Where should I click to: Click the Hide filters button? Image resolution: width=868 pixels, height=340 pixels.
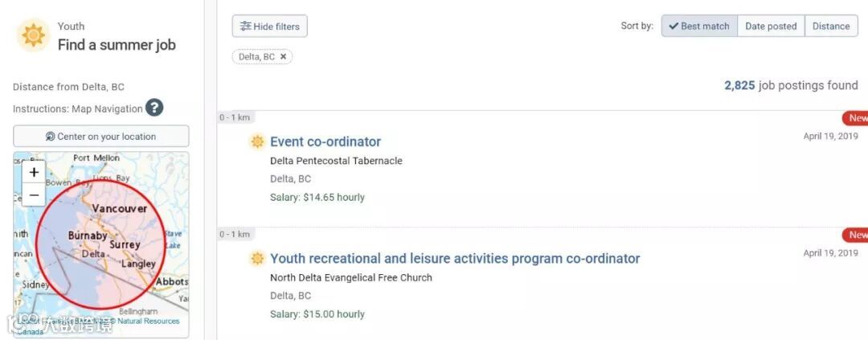coord(269,27)
